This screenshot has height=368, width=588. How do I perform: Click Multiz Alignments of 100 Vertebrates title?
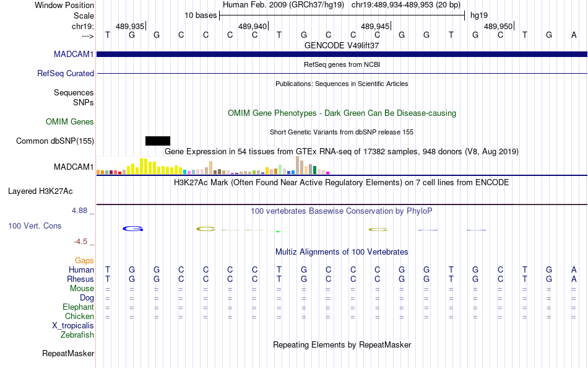point(342,252)
